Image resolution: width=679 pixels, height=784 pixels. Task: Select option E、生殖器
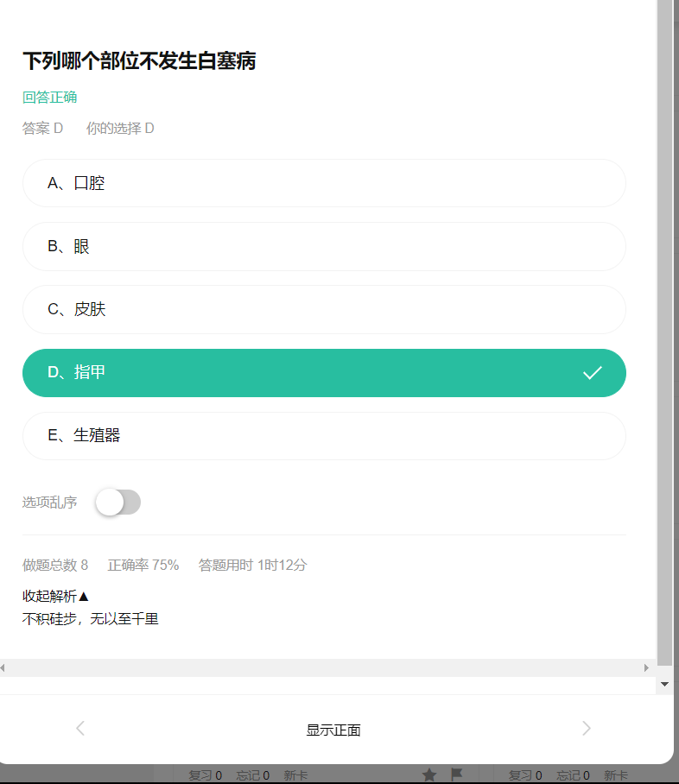coord(324,436)
